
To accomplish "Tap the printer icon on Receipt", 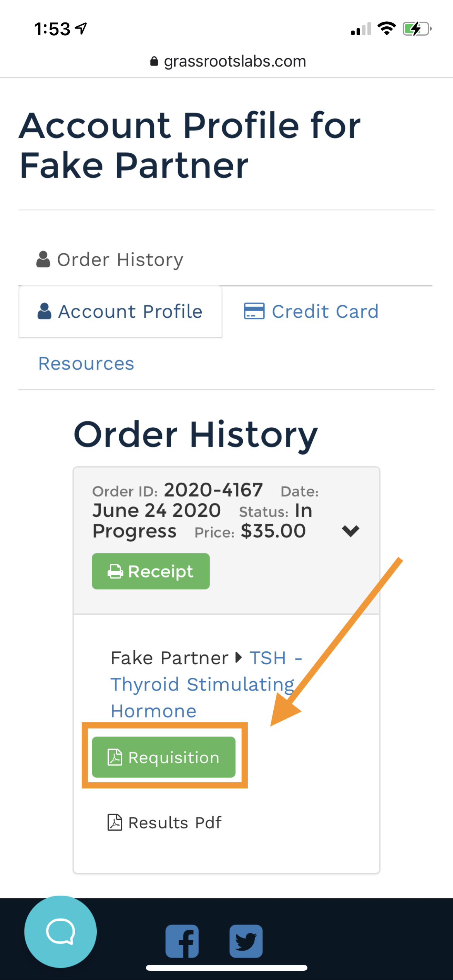I will [x=115, y=571].
